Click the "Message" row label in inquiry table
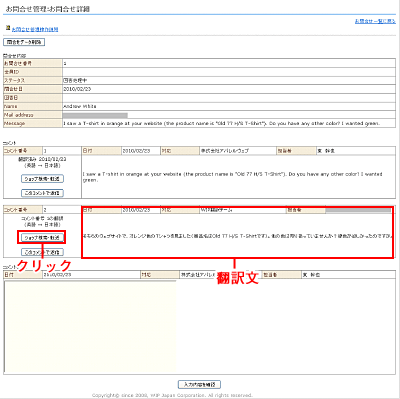 click(x=33, y=124)
